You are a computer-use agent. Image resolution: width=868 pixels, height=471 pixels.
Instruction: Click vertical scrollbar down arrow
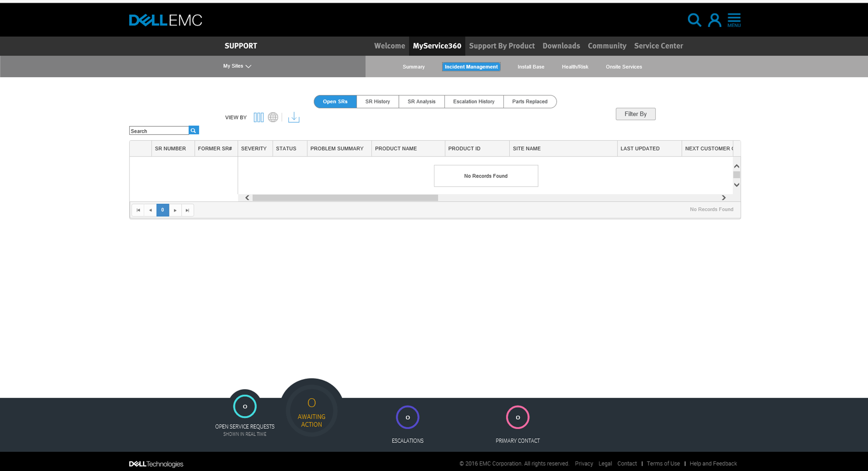tap(736, 185)
